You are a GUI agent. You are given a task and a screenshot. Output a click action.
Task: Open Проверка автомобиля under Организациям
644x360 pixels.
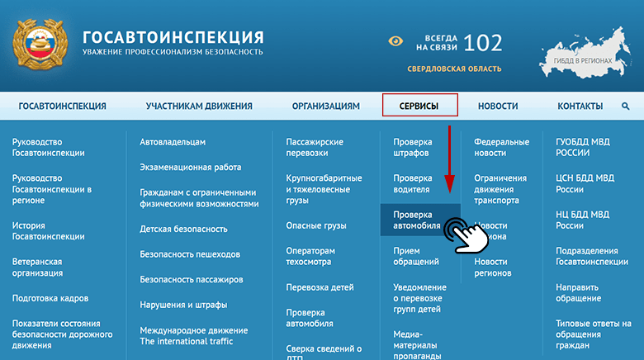tap(310, 318)
